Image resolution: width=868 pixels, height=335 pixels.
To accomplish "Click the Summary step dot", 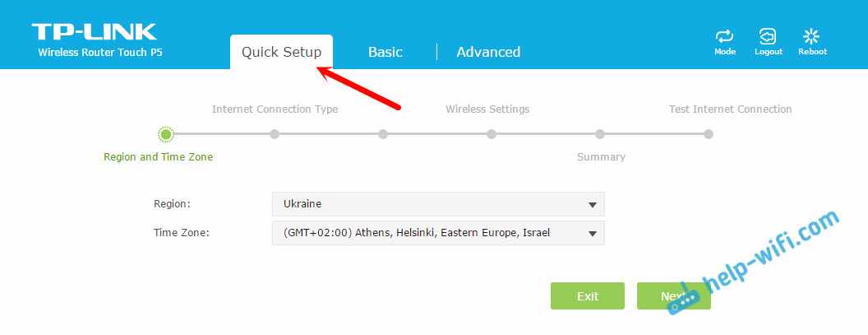I will [x=600, y=134].
